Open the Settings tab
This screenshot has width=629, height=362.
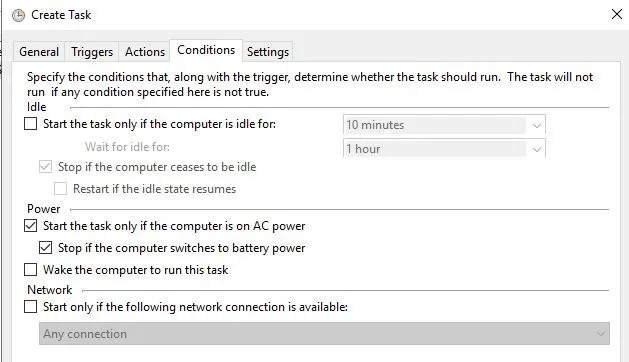(x=268, y=52)
